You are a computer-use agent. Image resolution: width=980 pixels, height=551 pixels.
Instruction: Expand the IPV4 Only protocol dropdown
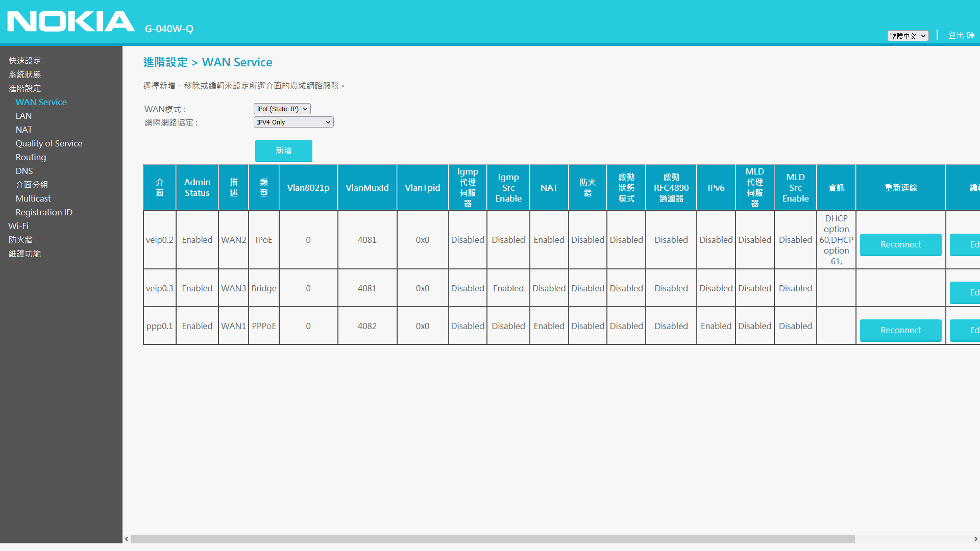293,122
